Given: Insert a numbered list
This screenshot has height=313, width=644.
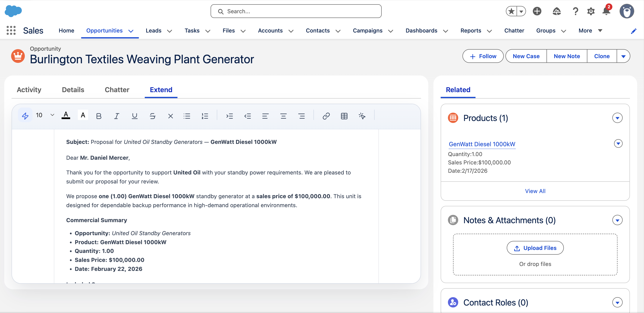Looking at the screenshot, I should tap(205, 116).
